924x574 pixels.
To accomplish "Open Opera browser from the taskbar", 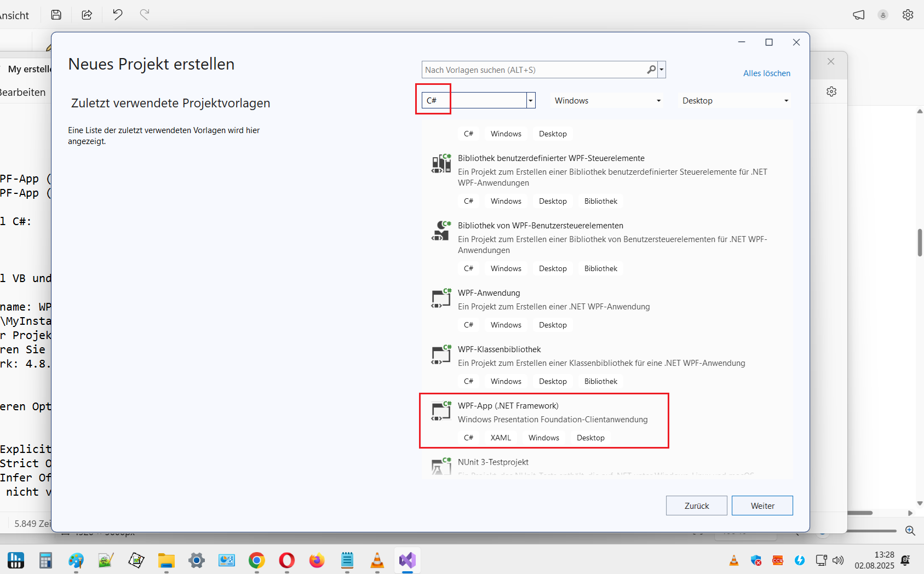I will 286,560.
